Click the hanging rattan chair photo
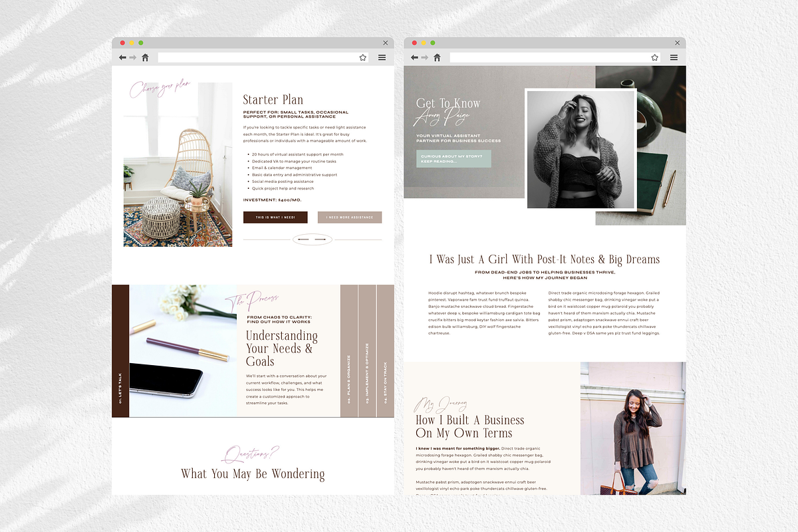The width and height of the screenshot is (798, 532). [178, 164]
